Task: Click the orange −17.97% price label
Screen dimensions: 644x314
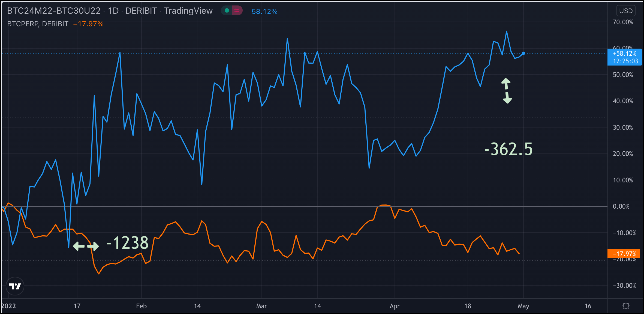Action: pos(624,254)
